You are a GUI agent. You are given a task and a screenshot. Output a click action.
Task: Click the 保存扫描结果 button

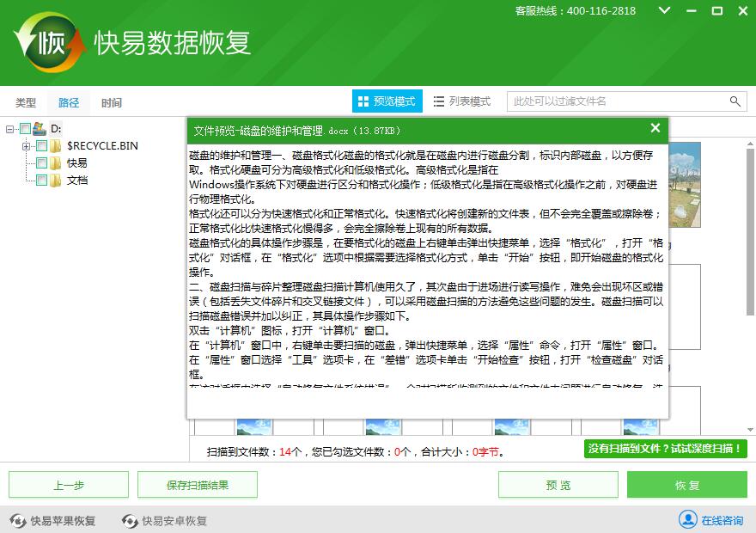point(198,484)
